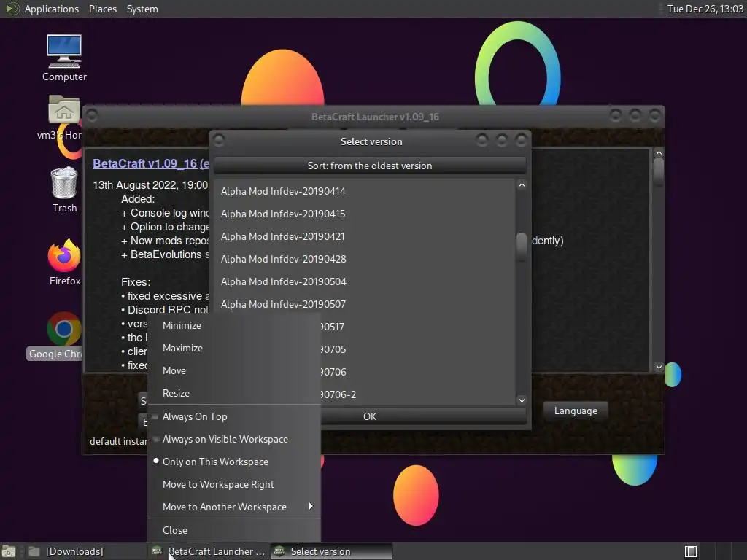Select Alpha Mod Infdev-20190504
The image size is (747, 560).
[x=365, y=282]
